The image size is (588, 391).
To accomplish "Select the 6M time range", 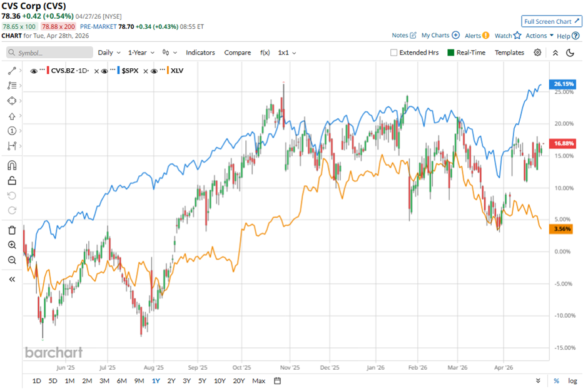I will [x=121, y=380].
